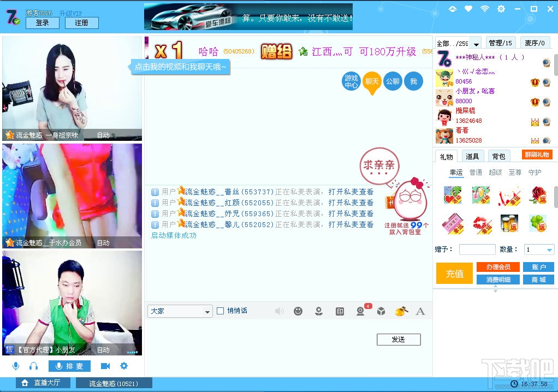Open the emoticon picker in chat toolbar
558x392 pixels.
click(298, 311)
